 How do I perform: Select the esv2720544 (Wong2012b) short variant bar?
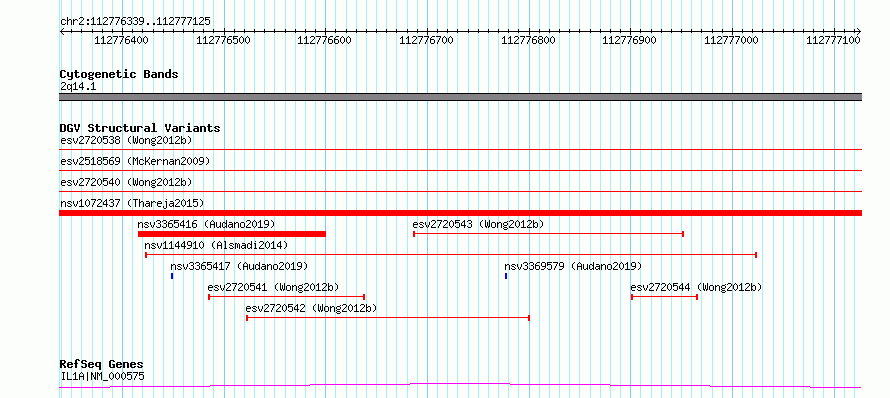click(x=664, y=297)
